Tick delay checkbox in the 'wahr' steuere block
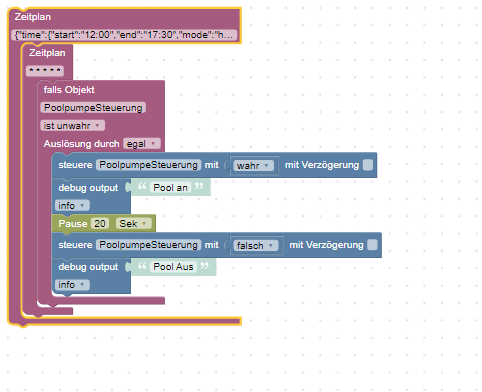482x392 pixels. (368, 165)
